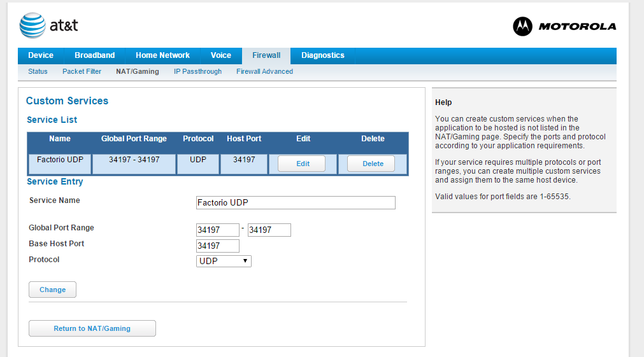644x357 pixels.
Task: Click the AT&T globe logo
Action: coord(32,25)
